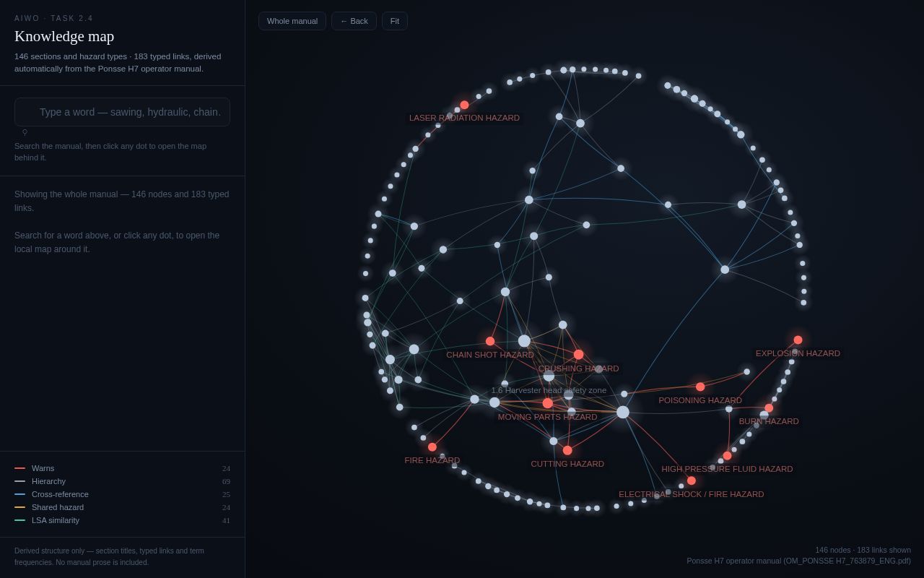This screenshot has width=924, height=578.
Task: Open the red Fire Hazard dot
Action: tap(432, 447)
